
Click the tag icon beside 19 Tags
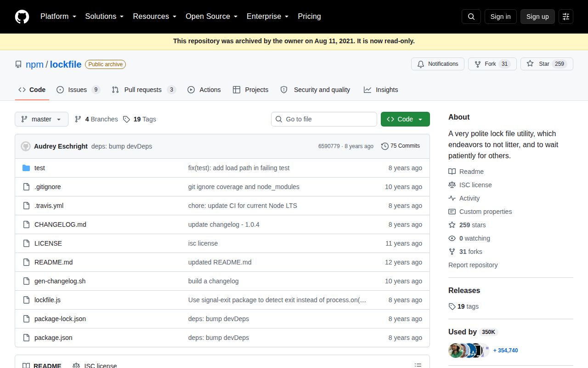pos(127,119)
